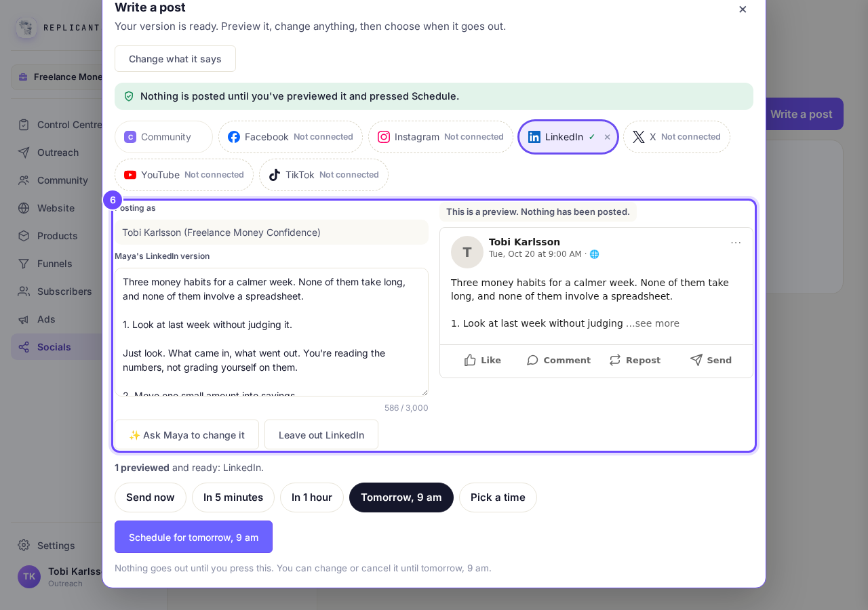Image resolution: width=868 pixels, height=610 pixels.
Task: Select the Facebook channel chip
Action: (290, 137)
